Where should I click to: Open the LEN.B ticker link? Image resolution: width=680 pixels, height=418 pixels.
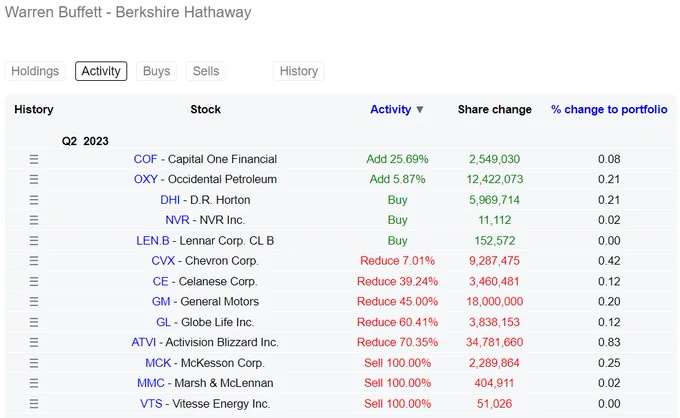(x=153, y=241)
